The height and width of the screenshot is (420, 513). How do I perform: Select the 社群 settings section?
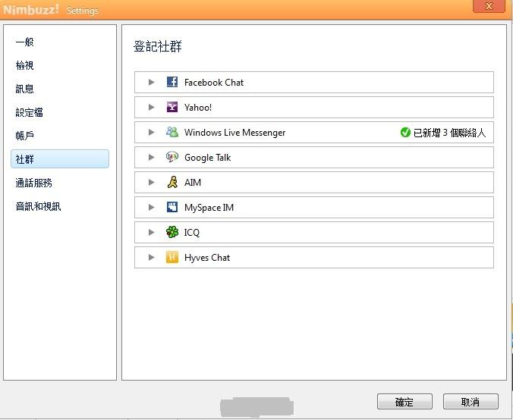pyautogui.click(x=60, y=159)
